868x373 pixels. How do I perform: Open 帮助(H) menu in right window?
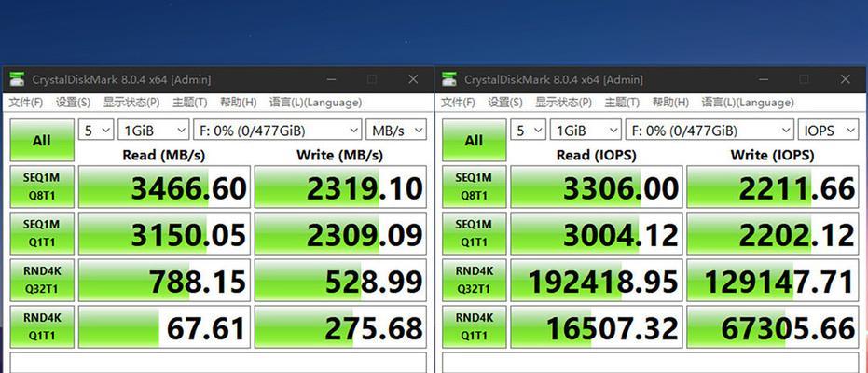[670, 103]
